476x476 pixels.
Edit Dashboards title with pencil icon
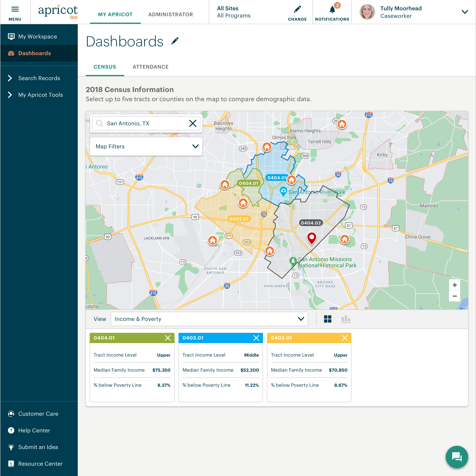[175, 41]
